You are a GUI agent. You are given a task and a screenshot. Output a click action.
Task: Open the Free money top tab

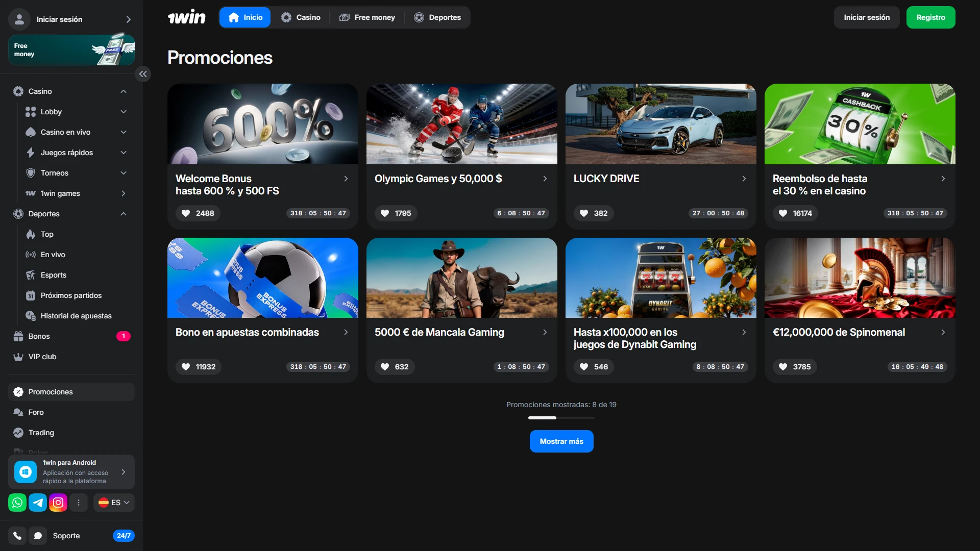pos(367,17)
